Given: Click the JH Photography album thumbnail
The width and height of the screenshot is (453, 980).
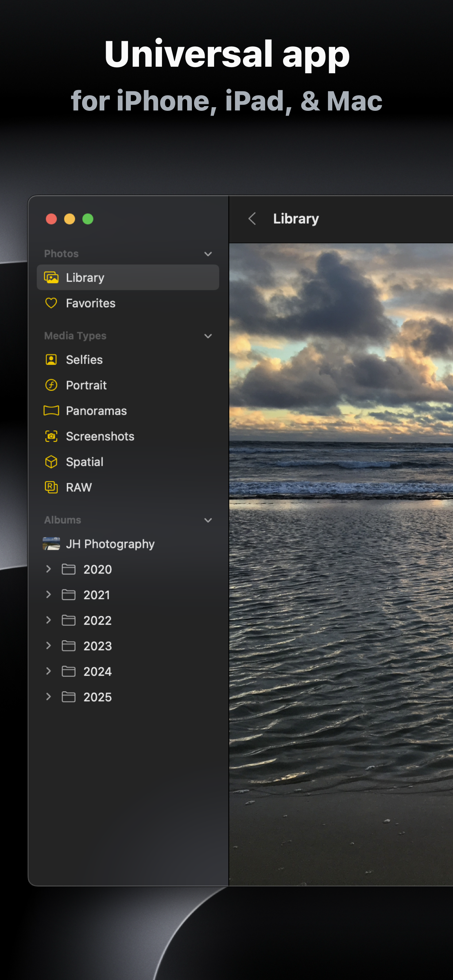Looking at the screenshot, I should pyautogui.click(x=51, y=544).
